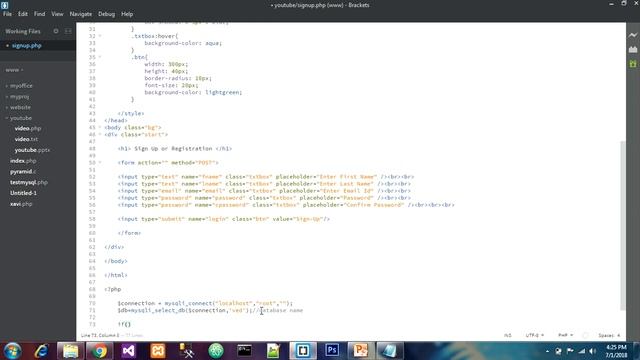Open testmysql.php in the file tree
Screen dimensions: 640x360
point(29,182)
